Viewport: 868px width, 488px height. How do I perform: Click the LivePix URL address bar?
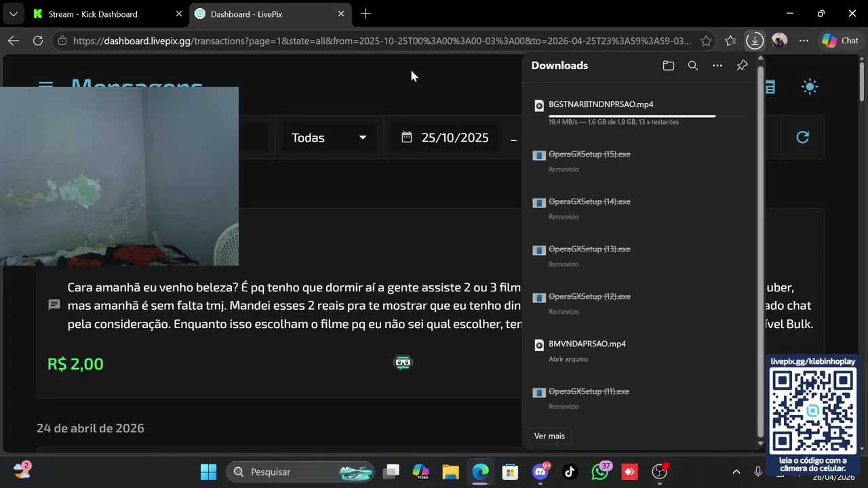pos(382,41)
